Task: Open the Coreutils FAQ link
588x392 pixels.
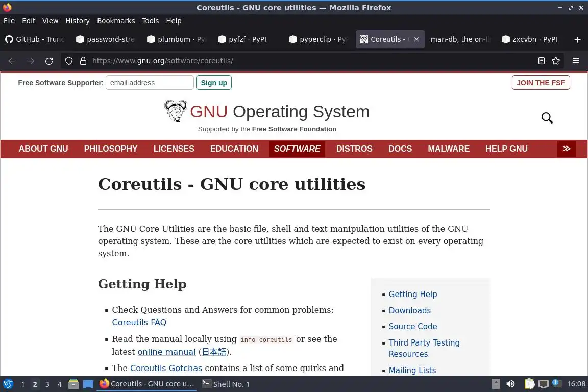Action: pyautogui.click(x=139, y=322)
